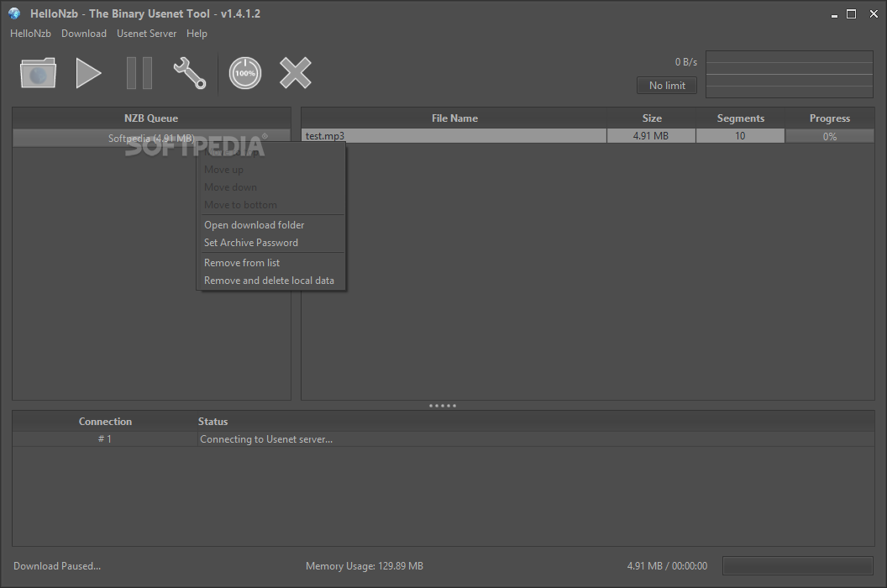Viewport: 887px width, 588px height.
Task: Click the 0% progress bar of test.mp3
Action: tap(829, 136)
